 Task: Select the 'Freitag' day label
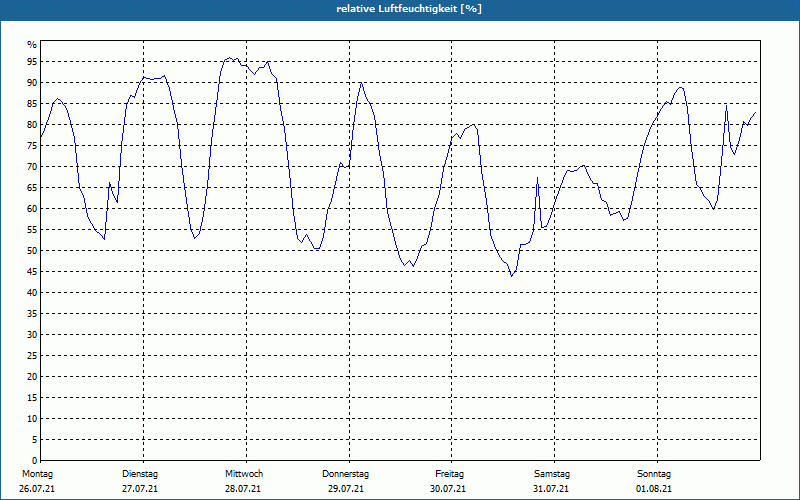pyautogui.click(x=449, y=474)
